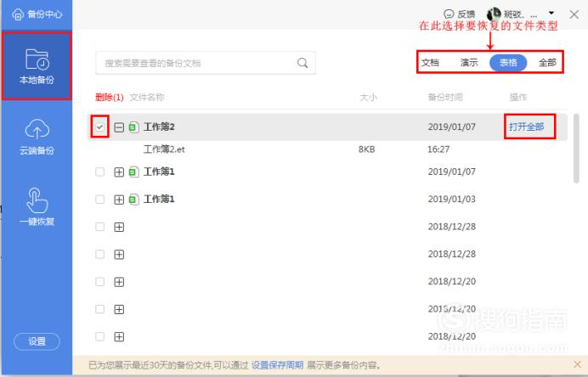The width and height of the screenshot is (588, 377).
Task: Collapse the 工作簿2 backup group
Action: (x=119, y=127)
